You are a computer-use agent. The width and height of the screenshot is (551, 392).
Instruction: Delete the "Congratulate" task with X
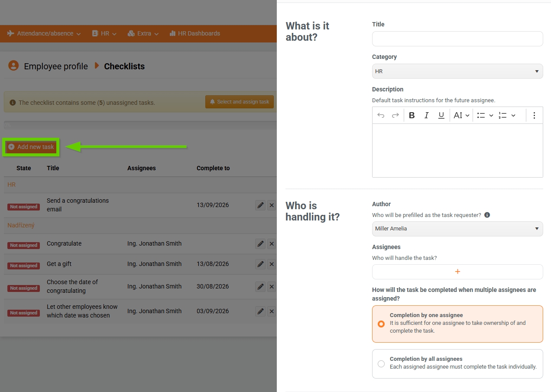point(272,244)
